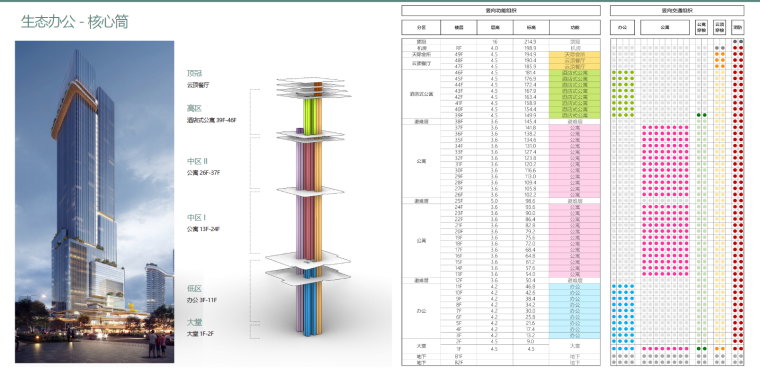The width and height of the screenshot is (760, 376).
Task: Click the 办公 elevator group header
Action: pyautogui.click(x=623, y=28)
